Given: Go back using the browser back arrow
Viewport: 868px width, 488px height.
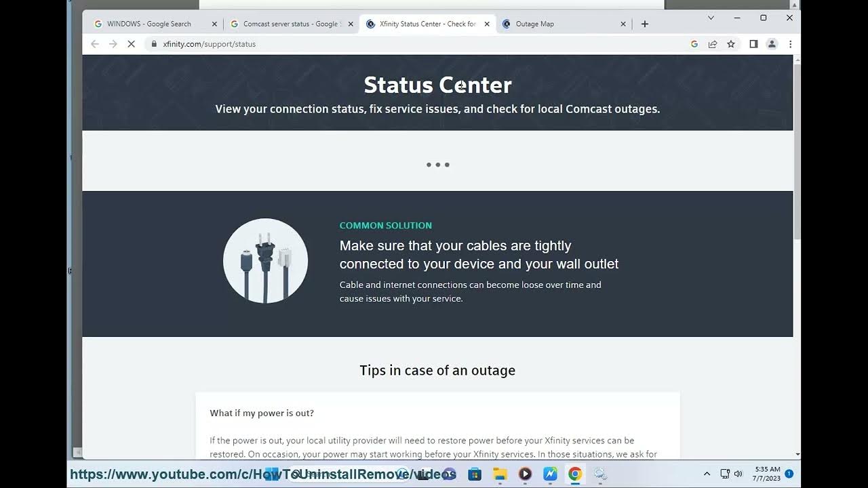Looking at the screenshot, I should [95, 44].
